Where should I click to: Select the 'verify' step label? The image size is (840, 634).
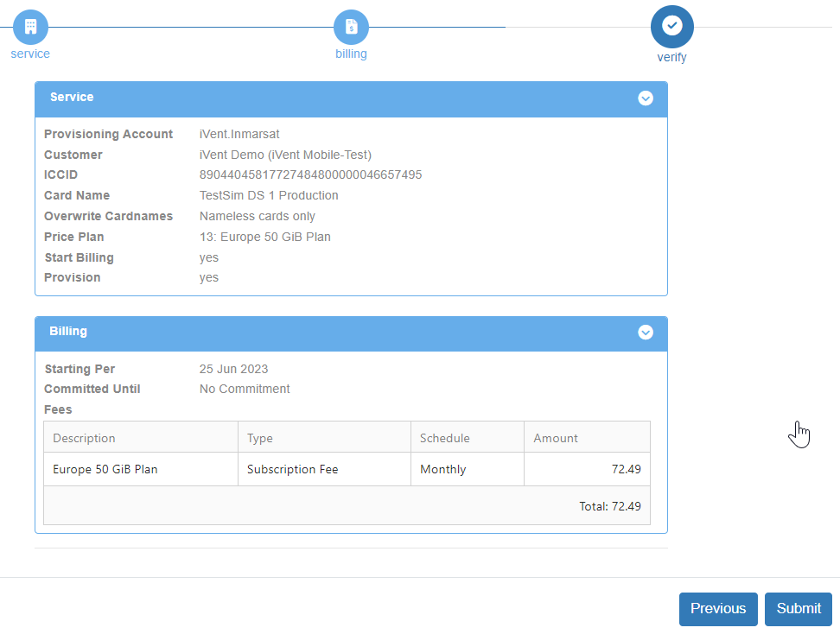(671, 58)
